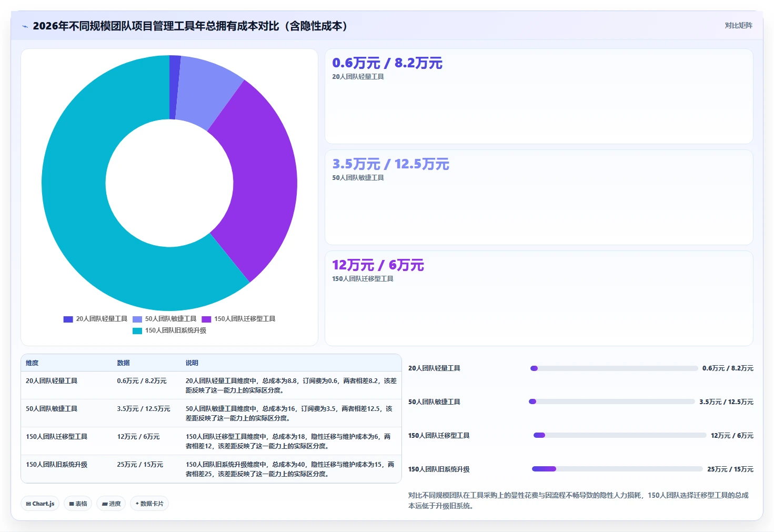Click table value 3.5万元 / 12.5万元
Screen dimensions: 774x532
point(144,409)
